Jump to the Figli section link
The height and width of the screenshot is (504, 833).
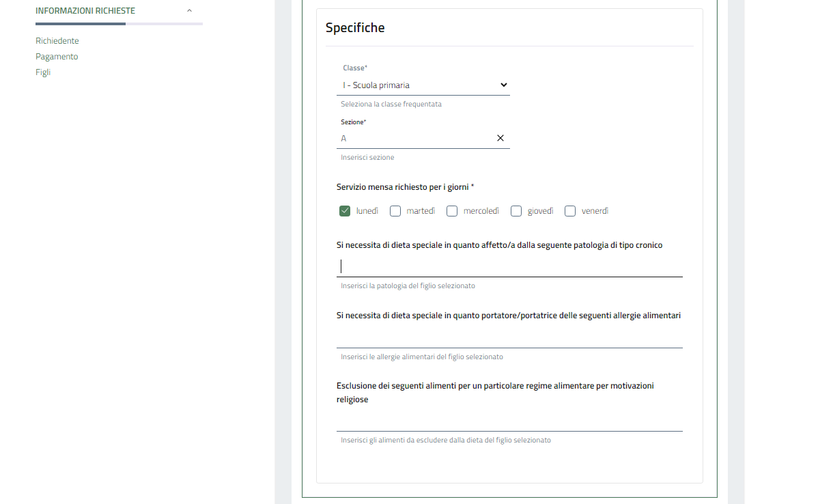43,72
